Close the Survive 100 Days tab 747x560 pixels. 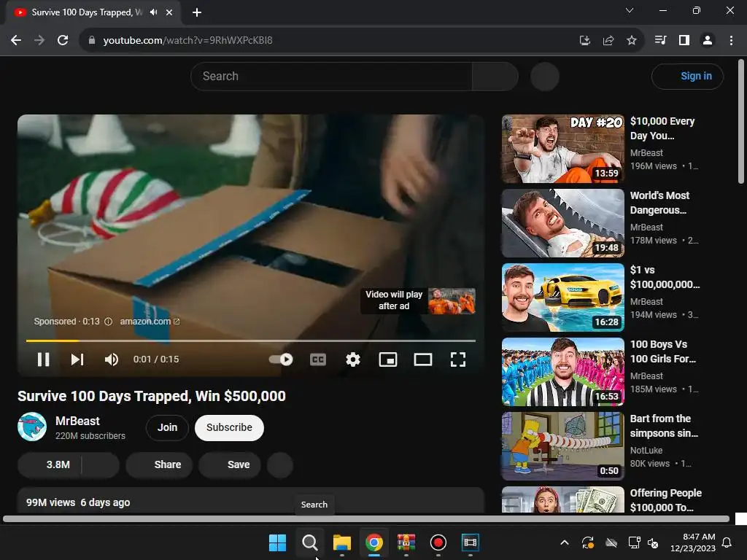point(169,12)
